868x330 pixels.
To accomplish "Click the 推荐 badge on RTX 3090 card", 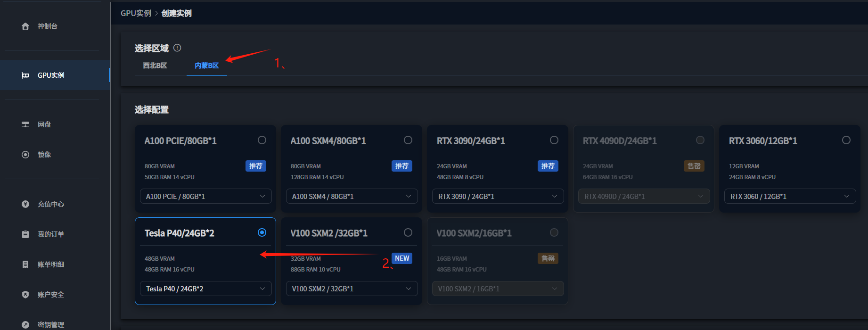I will (x=548, y=166).
